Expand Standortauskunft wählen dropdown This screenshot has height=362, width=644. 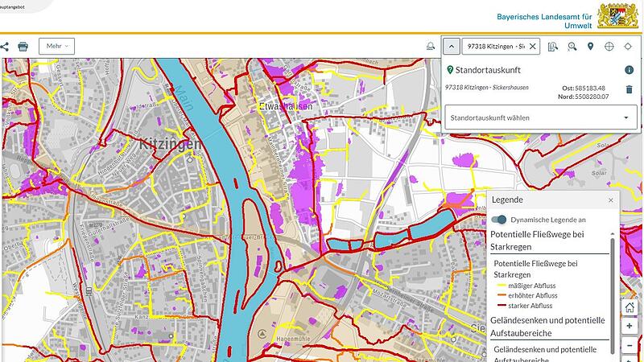click(625, 117)
